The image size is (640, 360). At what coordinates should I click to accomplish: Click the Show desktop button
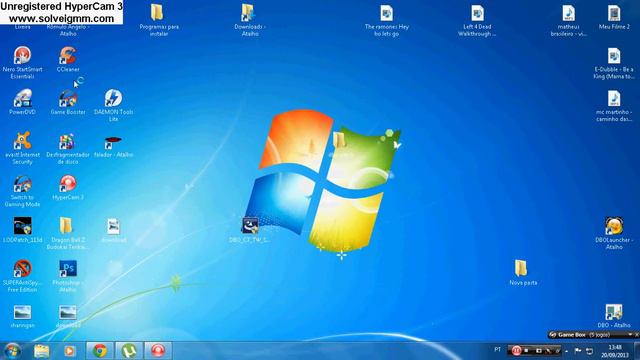636,351
